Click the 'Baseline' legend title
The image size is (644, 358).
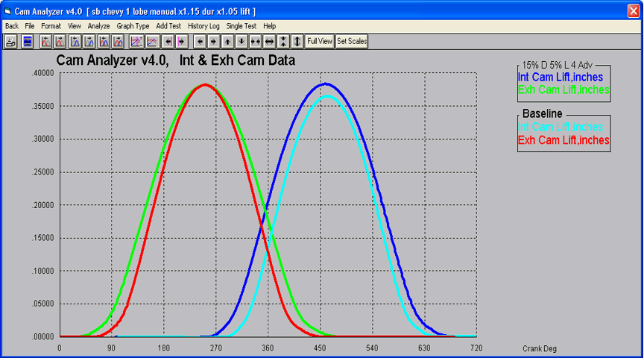point(542,114)
